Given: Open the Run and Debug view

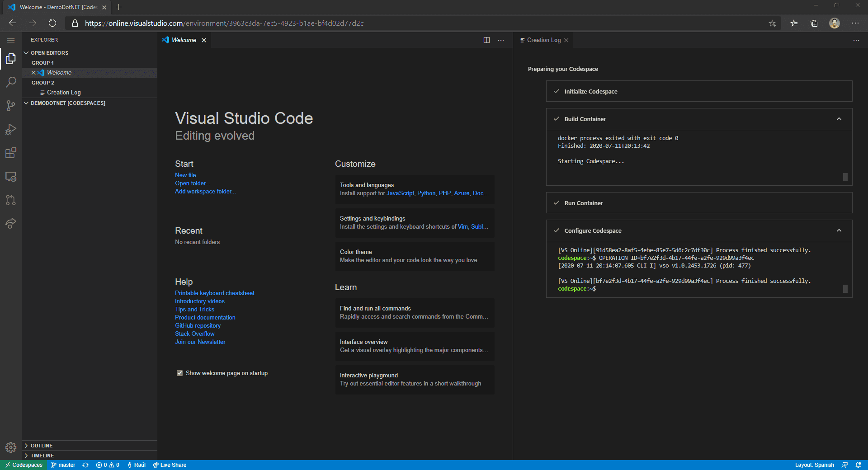Looking at the screenshot, I should click(11, 129).
